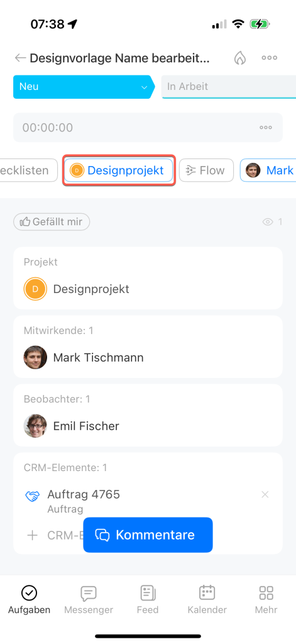Open Mark Tischmann's profile avatar
Image resolution: width=296 pixels, height=644 pixels.
point(35,357)
